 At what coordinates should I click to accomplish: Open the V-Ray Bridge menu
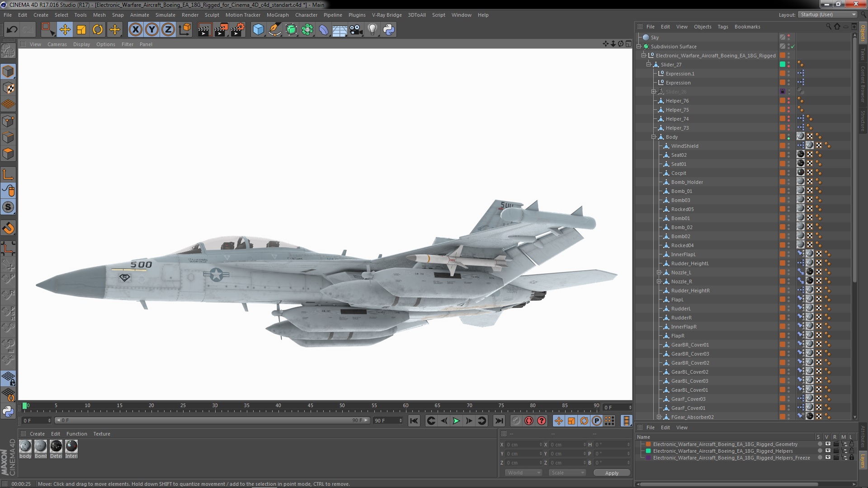[387, 15]
